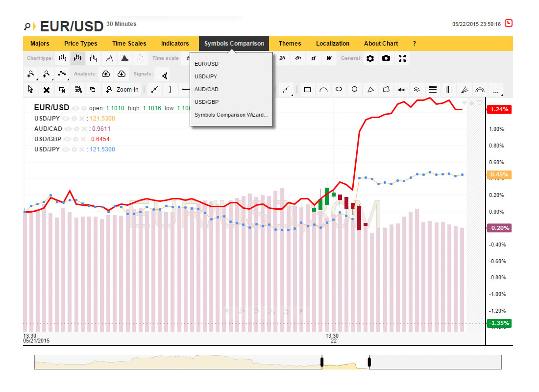Switch to the mountain area chart type
Image resolution: width=539 pixels, height=392 pixels.
[125, 58]
